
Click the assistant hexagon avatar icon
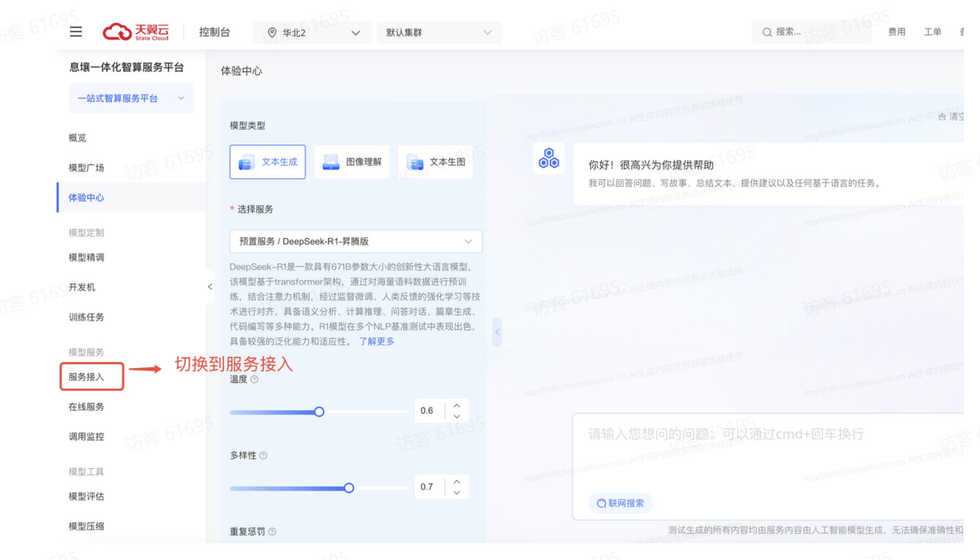click(x=549, y=158)
